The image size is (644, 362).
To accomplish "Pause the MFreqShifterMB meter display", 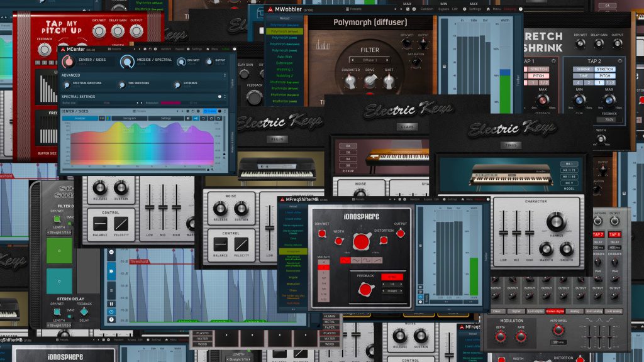I will pyautogui.click(x=420, y=287).
